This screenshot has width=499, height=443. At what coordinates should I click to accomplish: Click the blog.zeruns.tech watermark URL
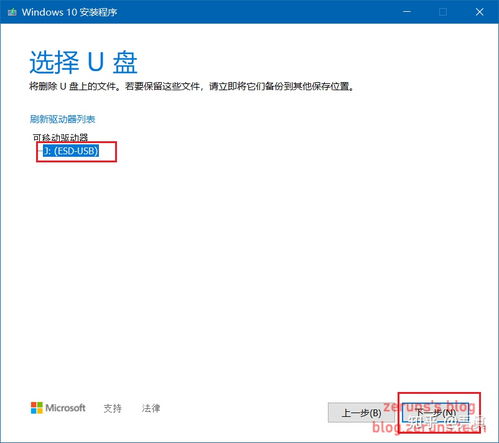coord(429,426)
